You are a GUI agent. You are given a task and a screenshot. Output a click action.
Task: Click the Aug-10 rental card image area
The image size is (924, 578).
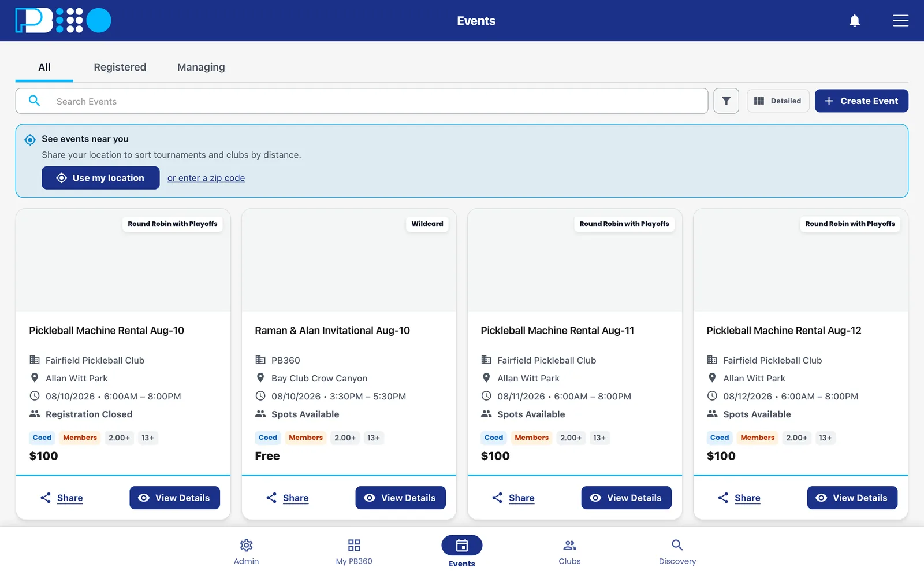123,260
